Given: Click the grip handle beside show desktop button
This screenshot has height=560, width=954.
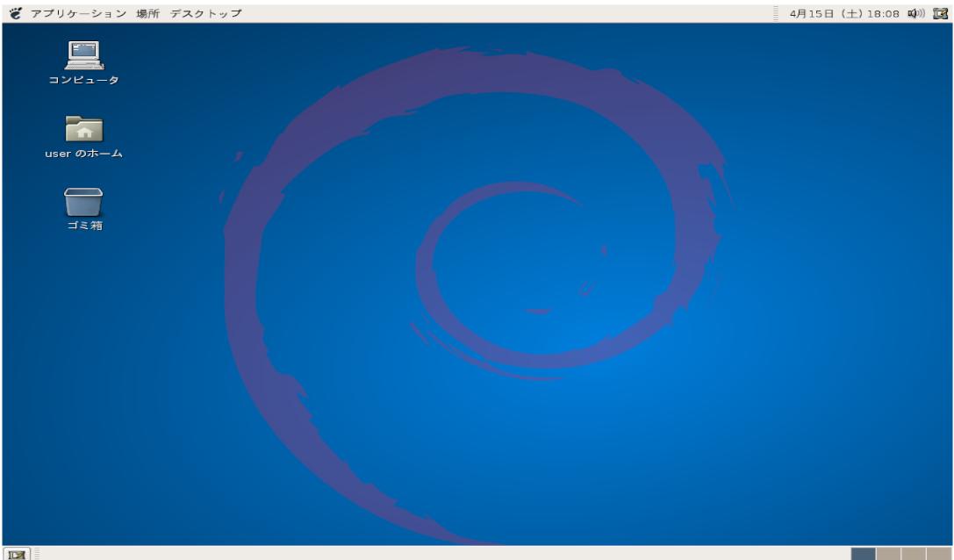Looking at the screenshot, I should pos(37,553).
